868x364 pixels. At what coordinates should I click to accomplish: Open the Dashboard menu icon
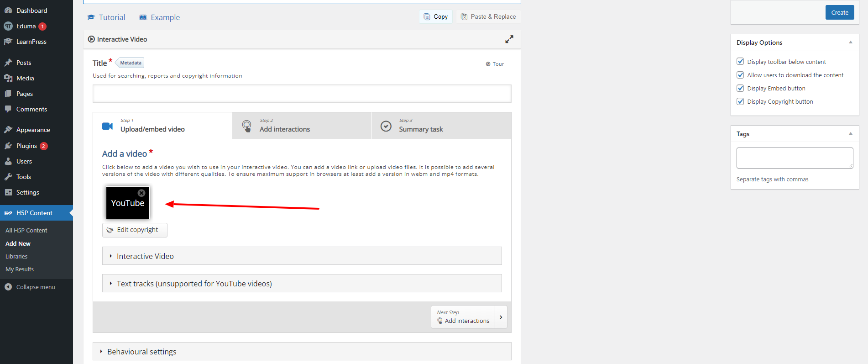tap(8, 11)
